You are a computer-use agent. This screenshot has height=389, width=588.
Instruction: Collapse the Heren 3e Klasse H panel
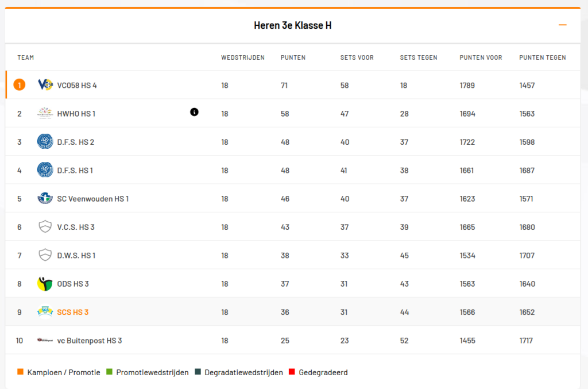pos(563,25)
